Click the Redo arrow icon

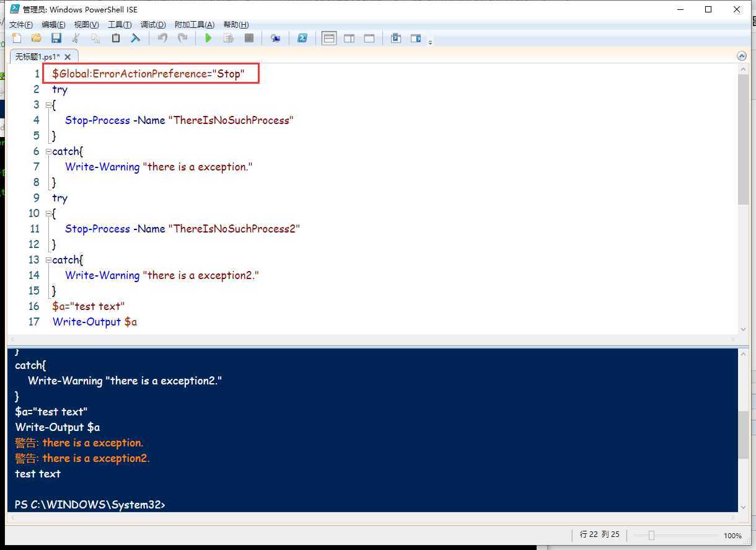[182, 38]
